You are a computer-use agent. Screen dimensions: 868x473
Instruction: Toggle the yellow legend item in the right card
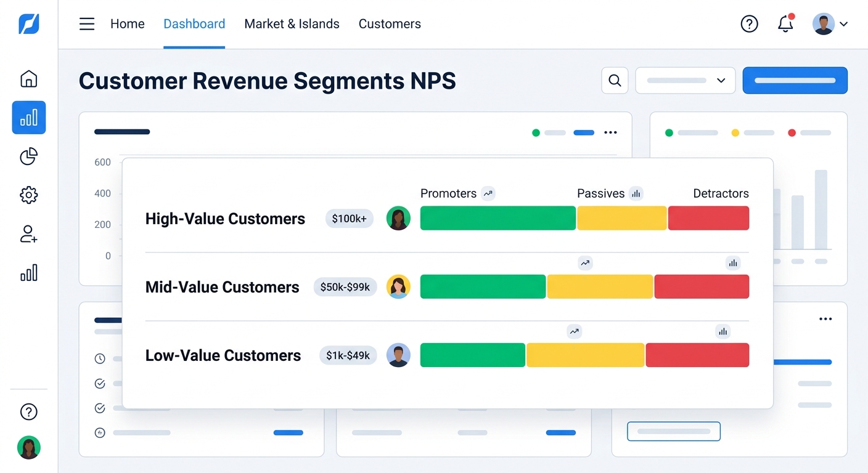[x=753, y=132]
